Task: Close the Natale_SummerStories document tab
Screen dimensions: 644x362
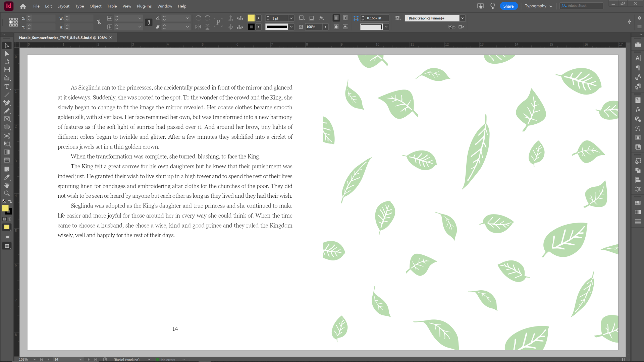Action: pyautogui.click(x=110, y=38)
